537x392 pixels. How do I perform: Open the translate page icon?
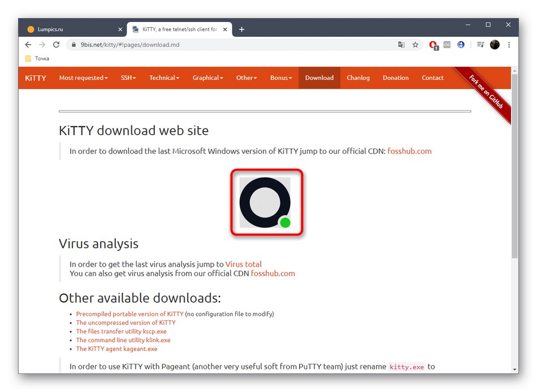(401, 45)
